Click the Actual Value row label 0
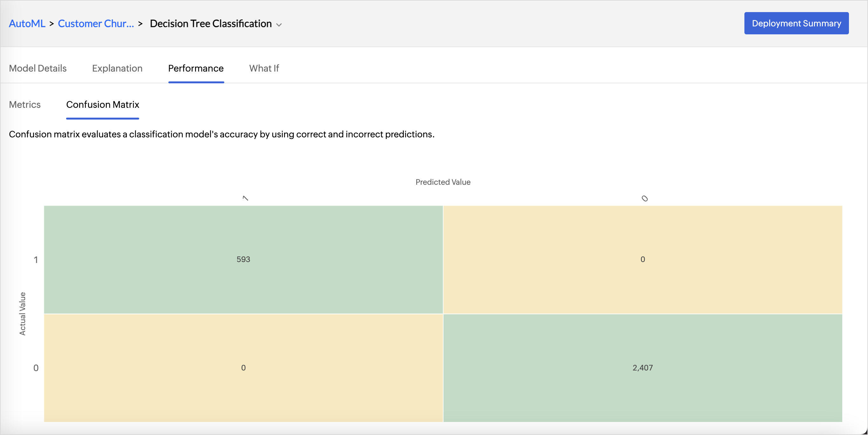 click(x=36, y=368)
